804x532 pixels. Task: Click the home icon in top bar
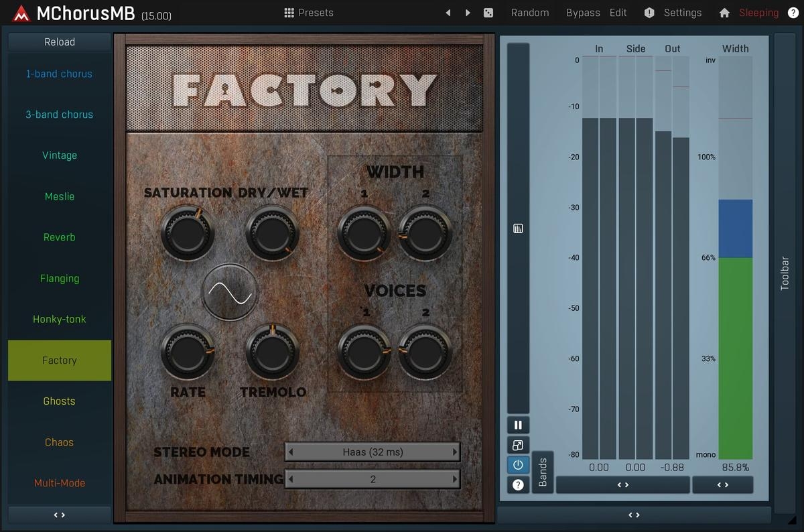coord(724,13)
